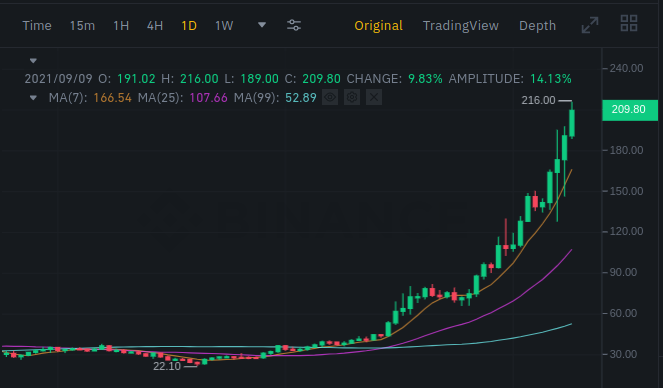The height and width of the screenshot is (388, 663).
Task: Click the AMPLITUDE value 14.13%
Action: click(551, 79)
